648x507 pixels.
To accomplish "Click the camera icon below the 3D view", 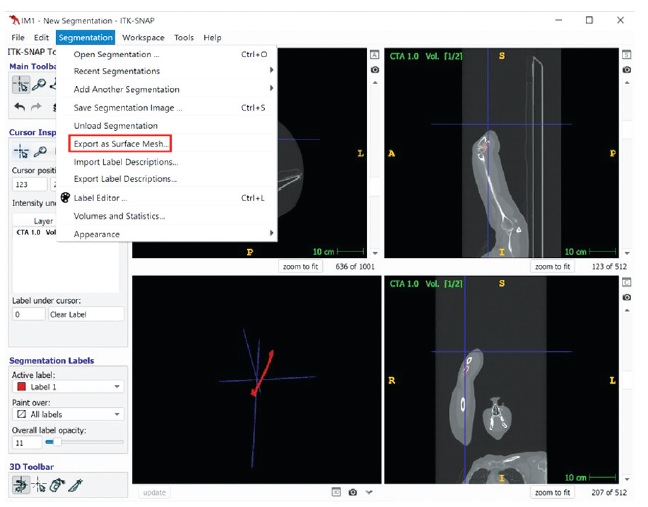I will tap(352, 492).
